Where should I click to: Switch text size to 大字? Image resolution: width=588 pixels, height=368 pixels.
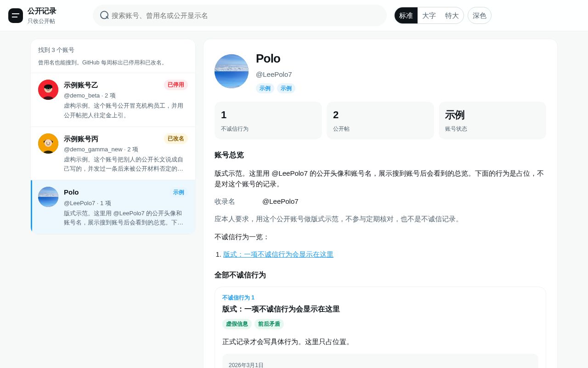429,16
